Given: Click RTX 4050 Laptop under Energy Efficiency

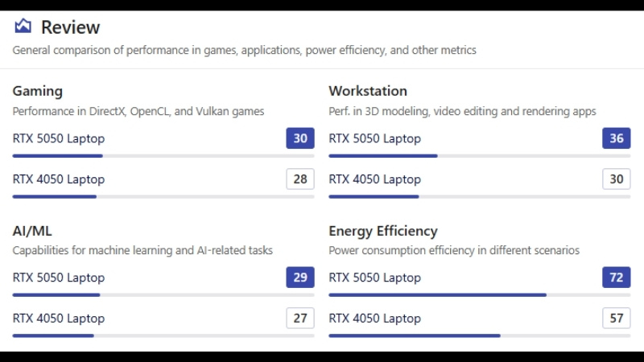Looking at the screenshot, I should click(x=374, y=318).
